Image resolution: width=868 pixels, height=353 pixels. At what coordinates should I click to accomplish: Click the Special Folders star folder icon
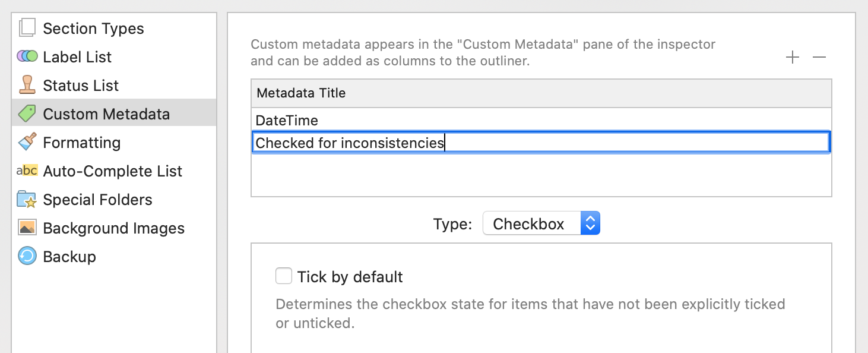pyautogui.click(x=27, y=199)
